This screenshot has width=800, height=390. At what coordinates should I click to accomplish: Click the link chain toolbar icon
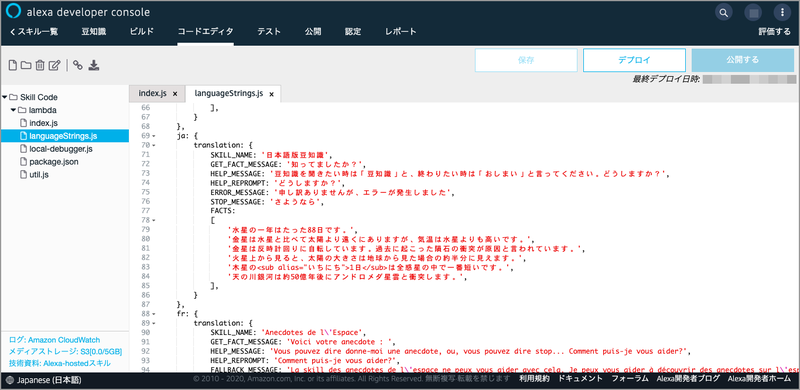point(78,65)
